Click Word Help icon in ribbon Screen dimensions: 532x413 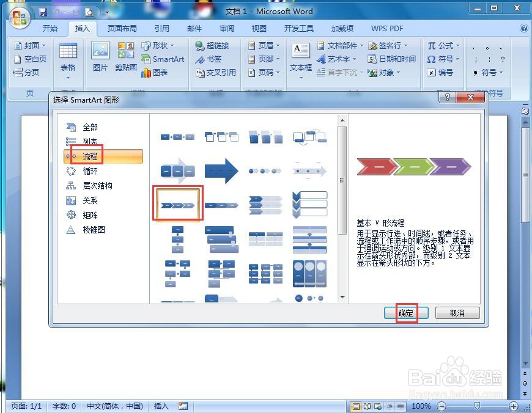(523, 29)
